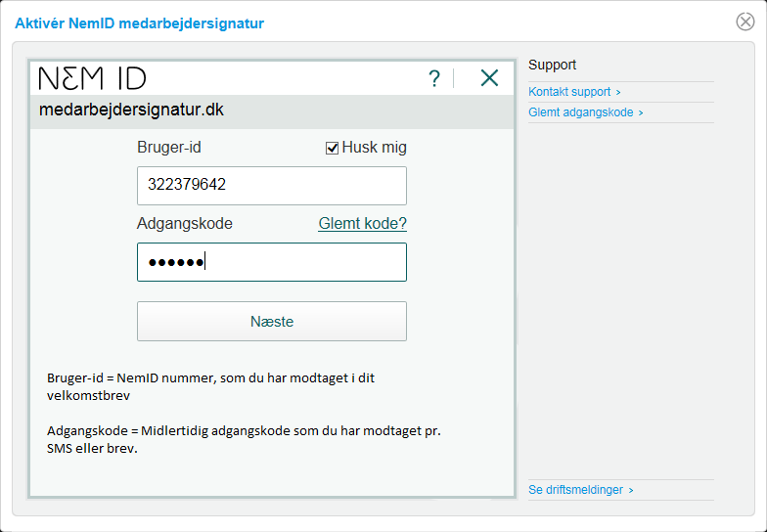Click the NemID logo
This screenshot has width=767, height=532.
click(92, 78)
